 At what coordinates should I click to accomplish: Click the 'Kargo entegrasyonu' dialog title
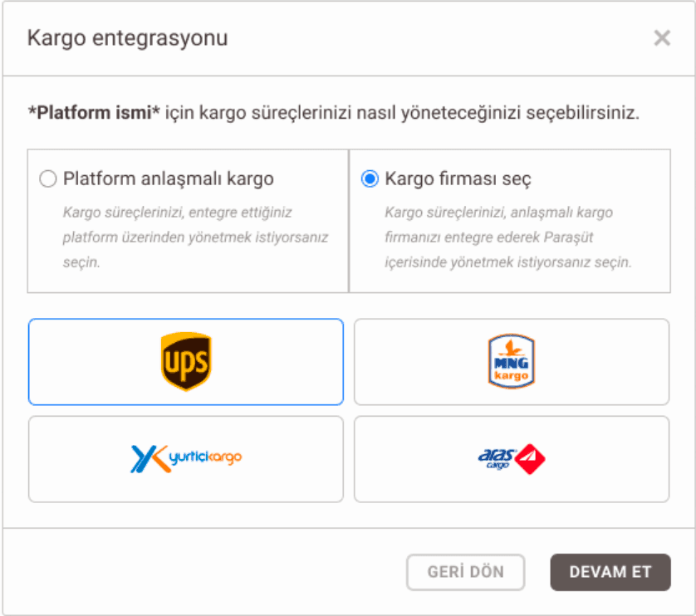tap(127, 38)
